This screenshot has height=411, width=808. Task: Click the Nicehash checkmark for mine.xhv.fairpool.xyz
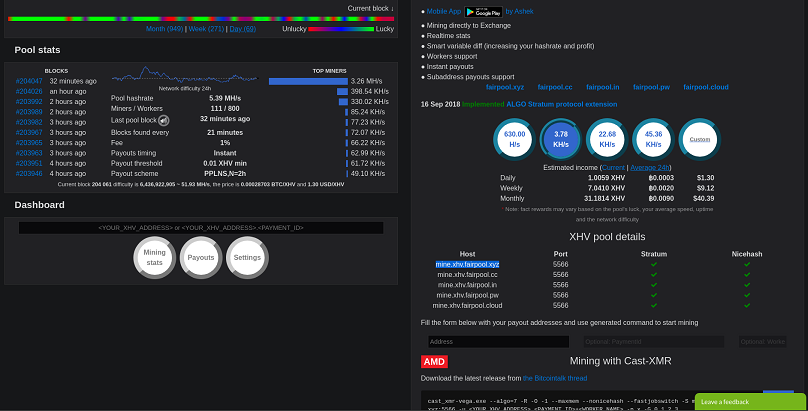tap(747, 264)
